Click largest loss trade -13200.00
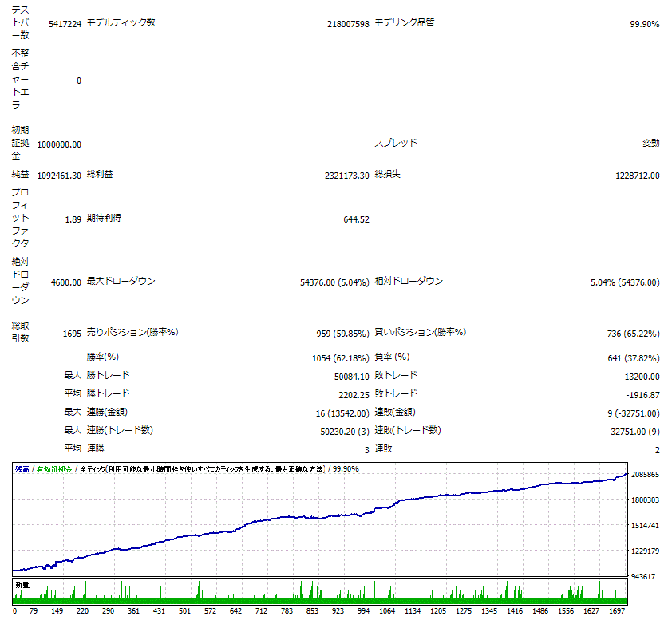Image resolution: width=672 pixels, height=620 pixels. coord(640,377)
